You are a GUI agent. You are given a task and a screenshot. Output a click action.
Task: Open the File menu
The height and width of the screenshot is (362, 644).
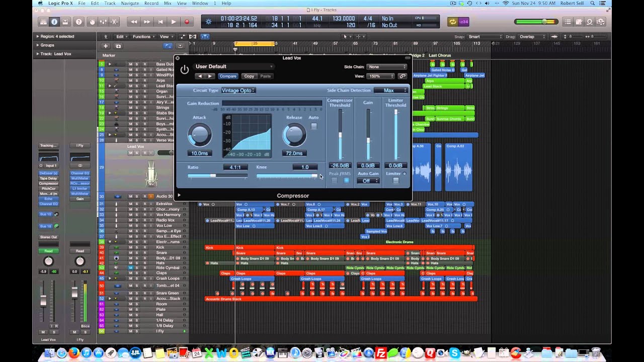tap(82, 3)
